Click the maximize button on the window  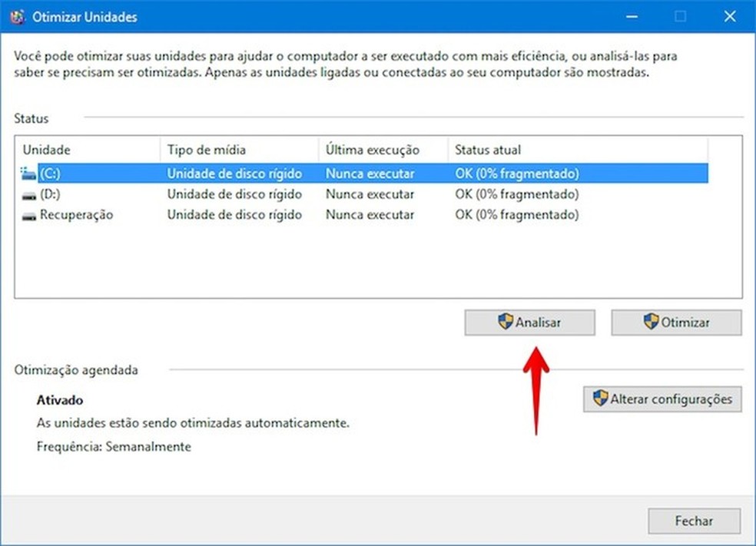[x=681, y=16]
